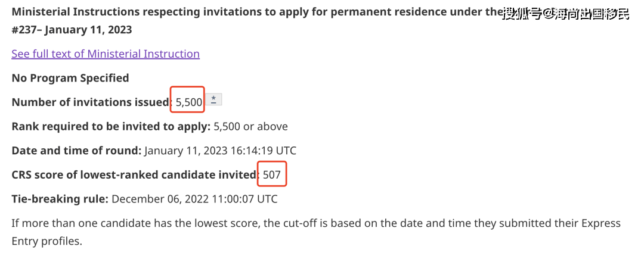The image size is (644, 256).
Task: Click the red-boxed 5,500 invitations value
Action: [x=188, y=99]
